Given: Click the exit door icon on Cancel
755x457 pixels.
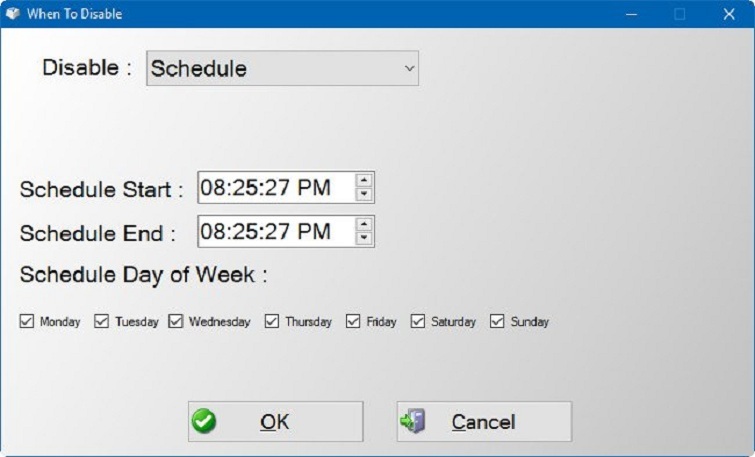Looking at the screenshot, I should [x=413, y=422].
